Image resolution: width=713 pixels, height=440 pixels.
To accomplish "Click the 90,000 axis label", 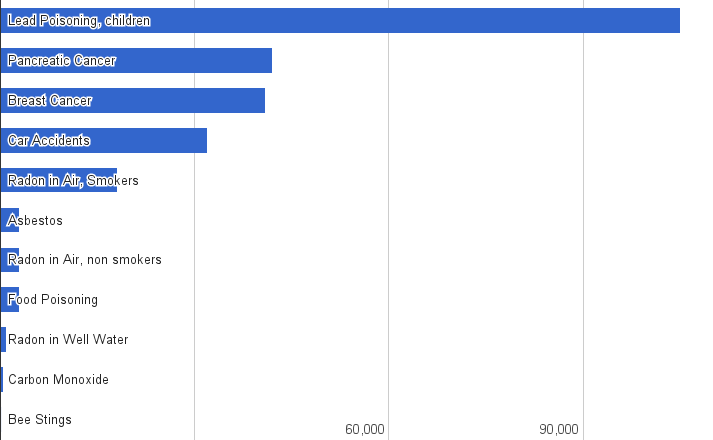I will click(x=559, y=429).
